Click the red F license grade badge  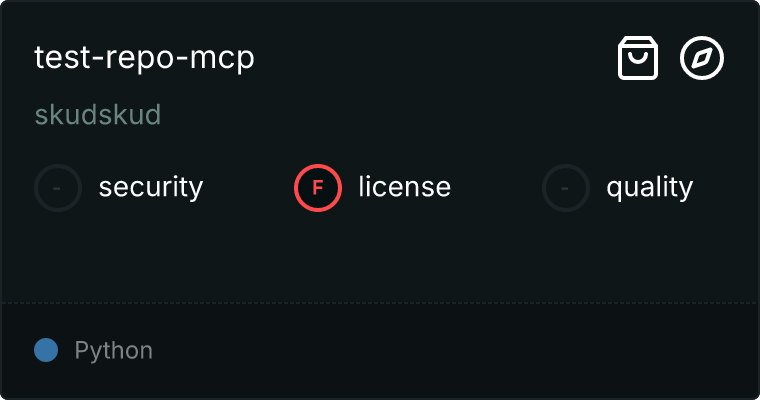tap(318, 188)
